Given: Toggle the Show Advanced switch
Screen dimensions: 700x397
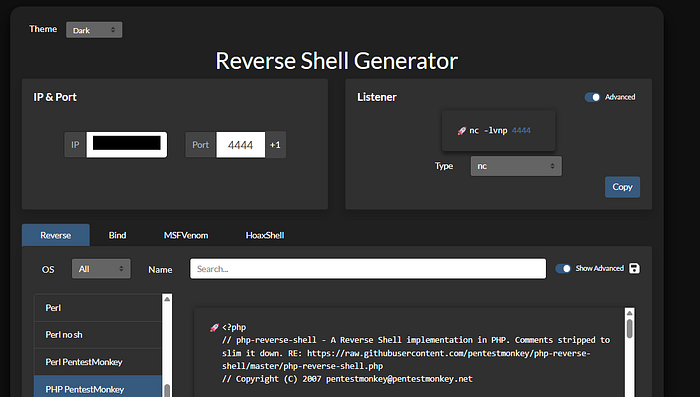Looking at the screenshot, I should (563, 268).
